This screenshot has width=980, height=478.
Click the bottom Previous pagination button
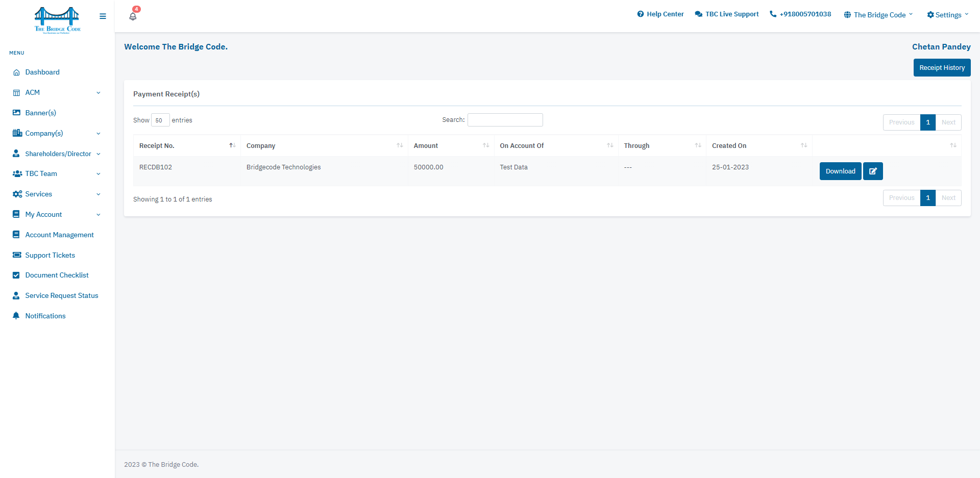(901, 198)
